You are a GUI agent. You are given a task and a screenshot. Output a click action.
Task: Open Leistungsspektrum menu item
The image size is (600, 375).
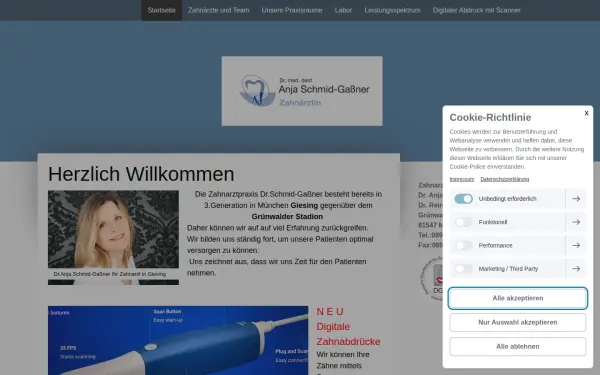(392, 10)
